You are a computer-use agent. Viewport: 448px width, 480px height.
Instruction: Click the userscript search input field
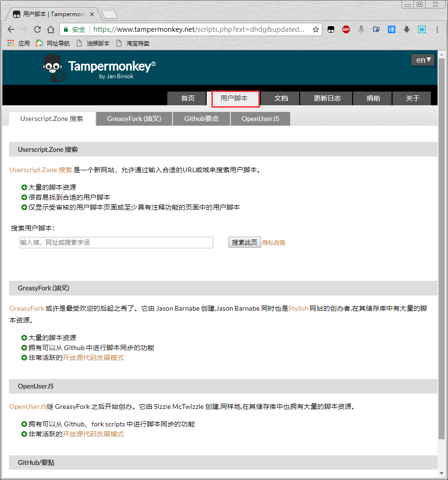(116, 242)
